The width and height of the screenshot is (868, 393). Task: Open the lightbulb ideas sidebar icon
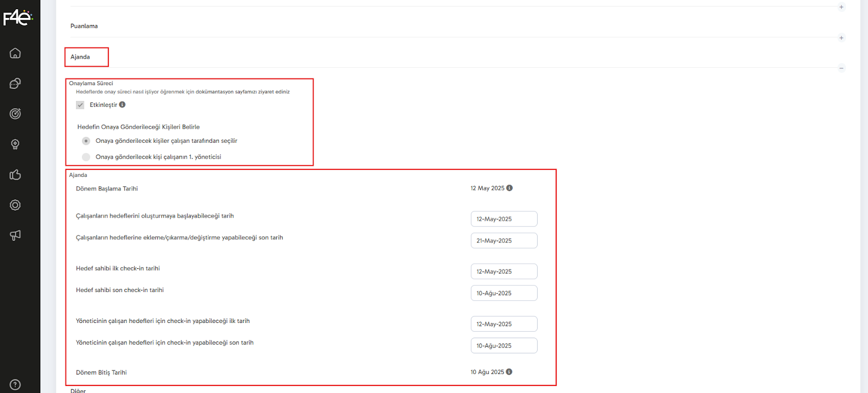click(x=15, y=144)
